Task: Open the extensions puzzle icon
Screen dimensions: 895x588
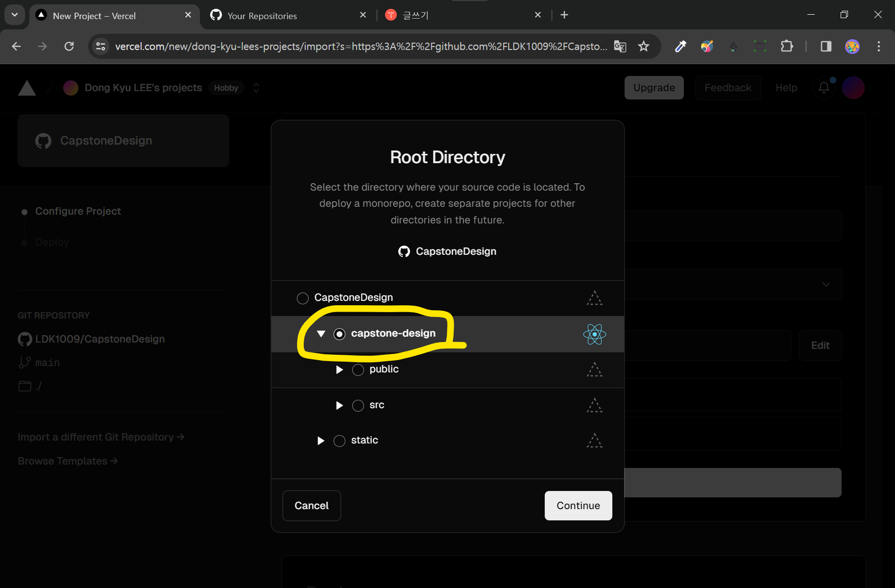Action: click(x=787, y=47)
